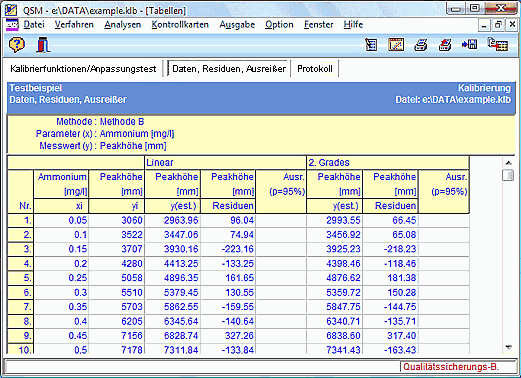The width and height of the screenshot is (521, 378).
Task: Click the table view toolbar icon
Action: [371, 45]
